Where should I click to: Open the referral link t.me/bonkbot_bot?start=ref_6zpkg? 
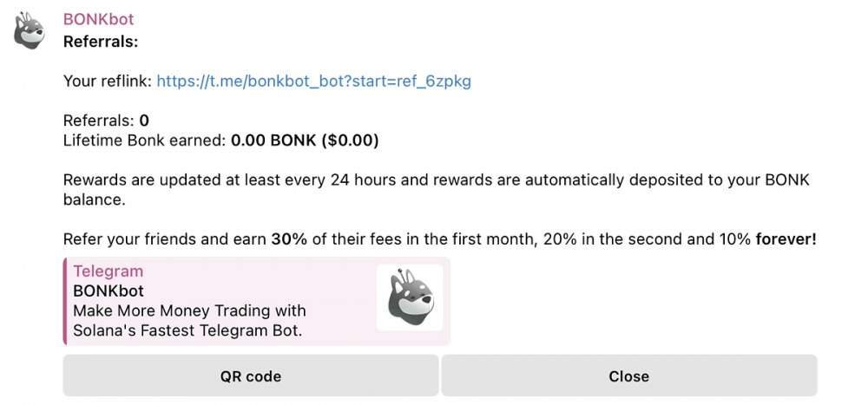click(314, 82)
